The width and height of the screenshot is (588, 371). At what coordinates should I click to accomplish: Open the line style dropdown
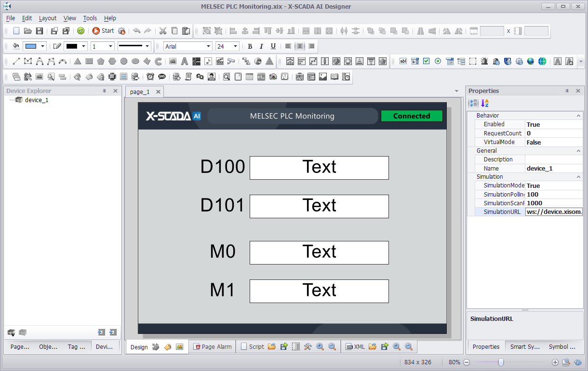coord(147,46)
